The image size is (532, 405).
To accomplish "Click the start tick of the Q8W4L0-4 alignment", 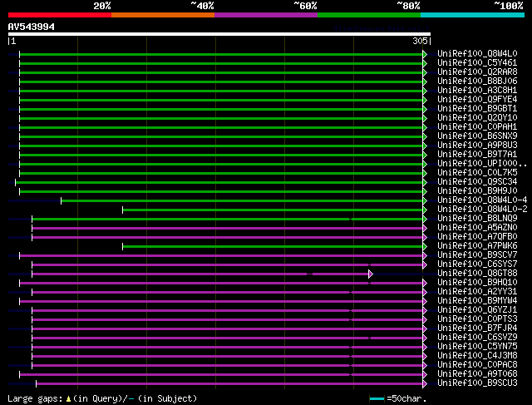I will click(61, 201).
